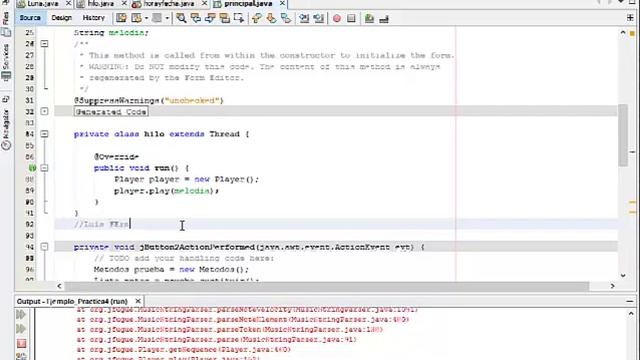Open the back history dropdown arrow
Viewport: 640px width, 360px height.
[146, 18]
